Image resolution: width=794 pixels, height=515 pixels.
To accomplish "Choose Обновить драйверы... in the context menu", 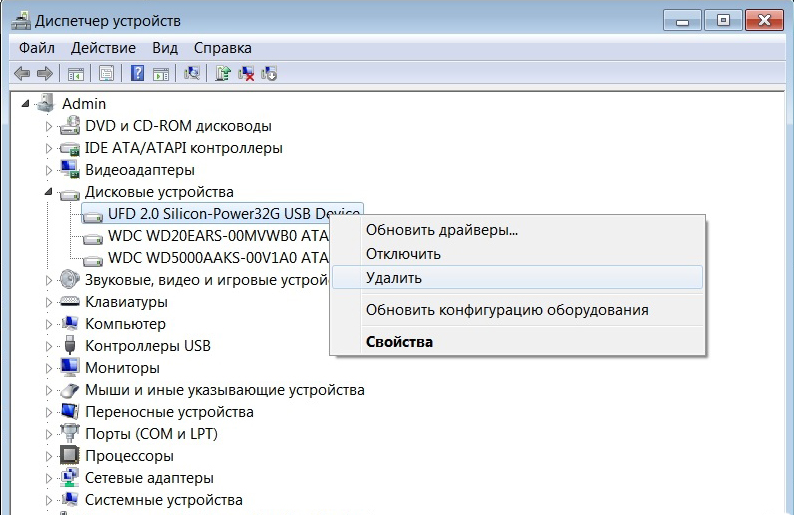I will 518,230.
